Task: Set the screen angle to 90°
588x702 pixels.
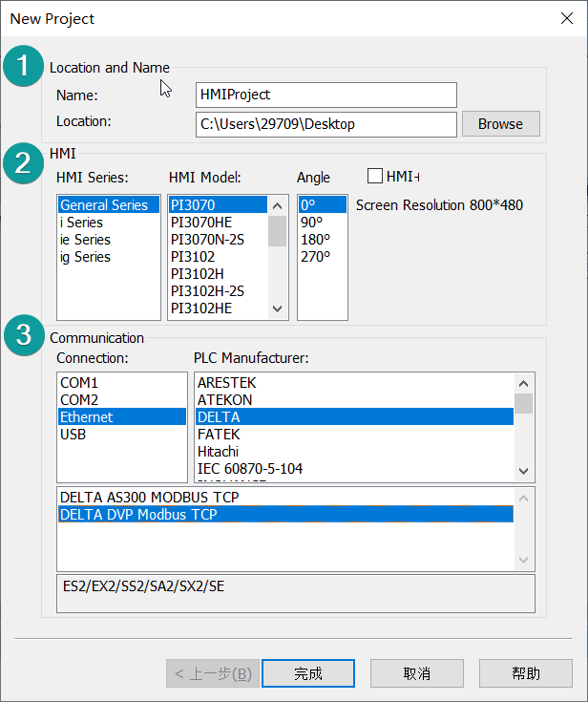Action: [311, 223]
